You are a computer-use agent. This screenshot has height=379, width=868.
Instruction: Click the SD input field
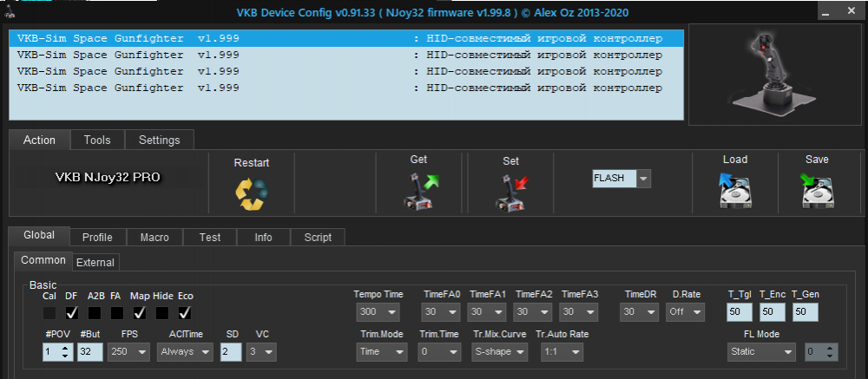(x=231, y=352)
